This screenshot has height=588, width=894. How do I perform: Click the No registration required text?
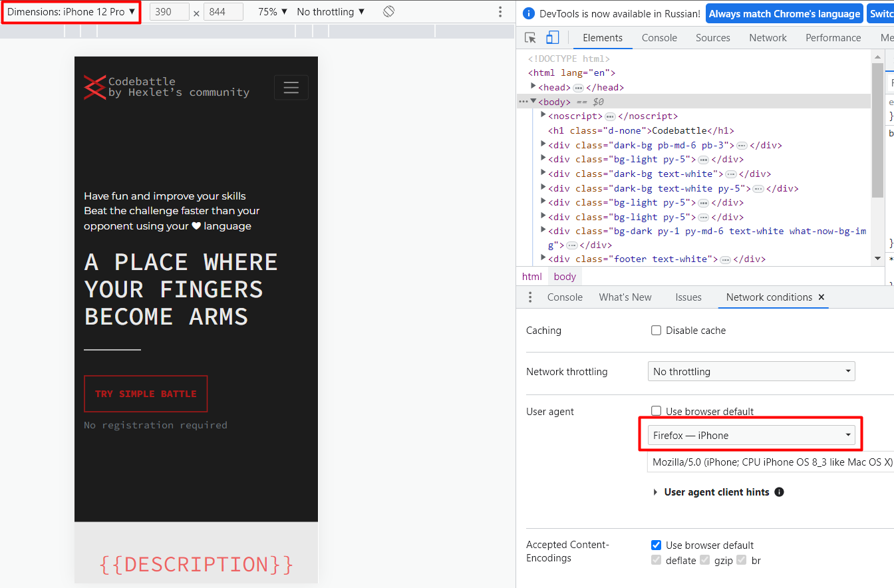pos(156,425)
